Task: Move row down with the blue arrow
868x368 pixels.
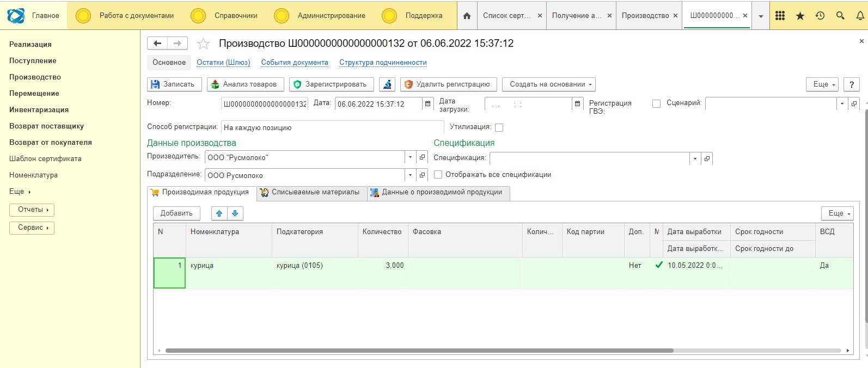Action: (235, 213)
